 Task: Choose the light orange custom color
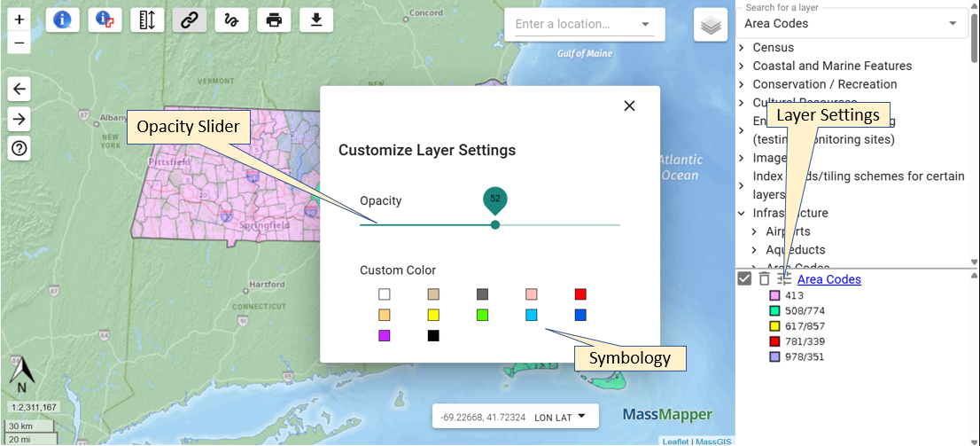(384, 315)
